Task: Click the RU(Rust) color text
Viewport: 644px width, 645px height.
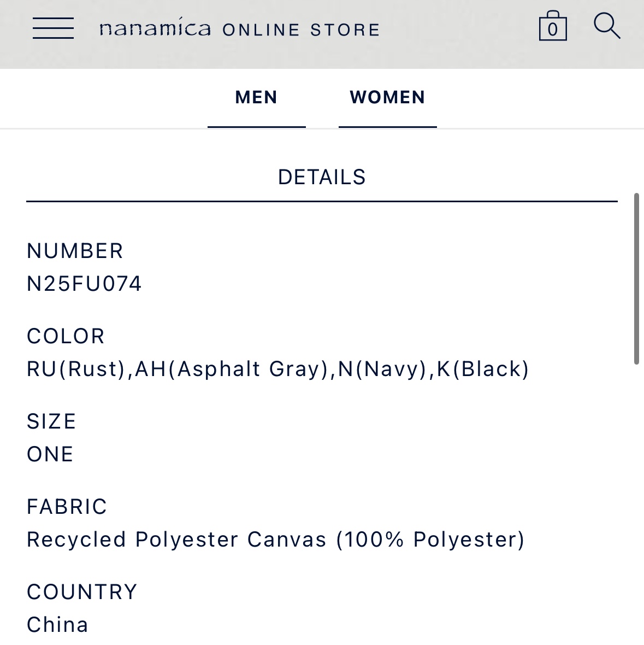Action: click(x=76, y=369)
